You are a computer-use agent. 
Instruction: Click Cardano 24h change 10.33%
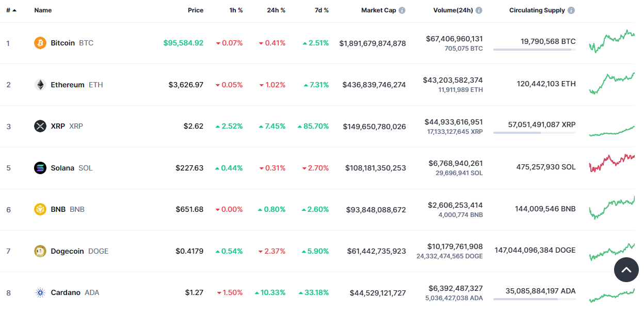click(x=270, y=292)
